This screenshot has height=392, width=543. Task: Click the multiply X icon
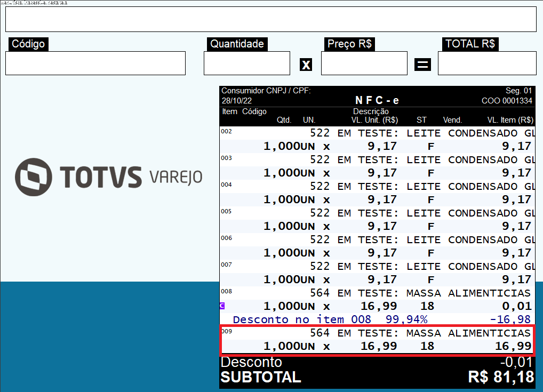tap(306, 65)
